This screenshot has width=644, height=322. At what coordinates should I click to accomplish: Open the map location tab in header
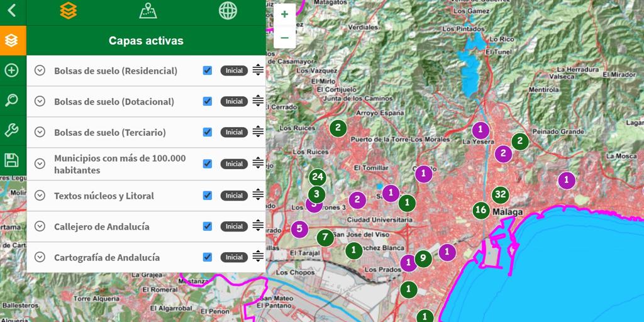click(x=148, y=11)
